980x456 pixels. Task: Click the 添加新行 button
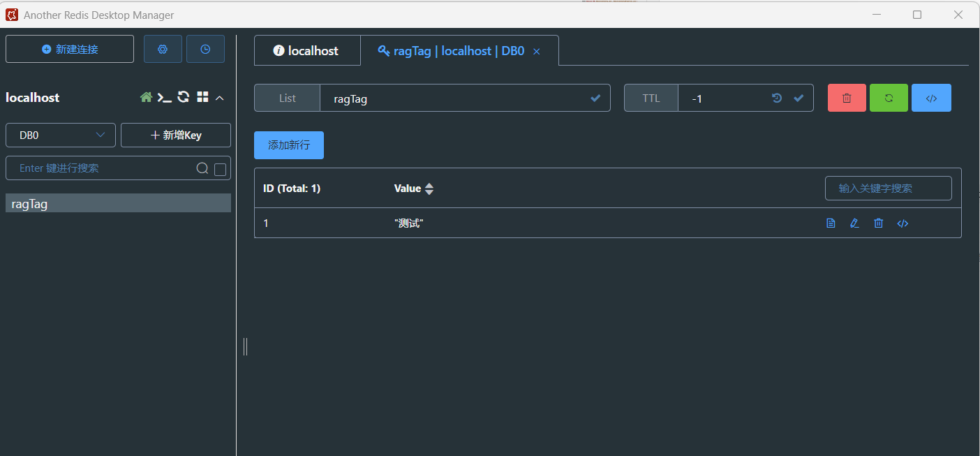tap(289, 145)
